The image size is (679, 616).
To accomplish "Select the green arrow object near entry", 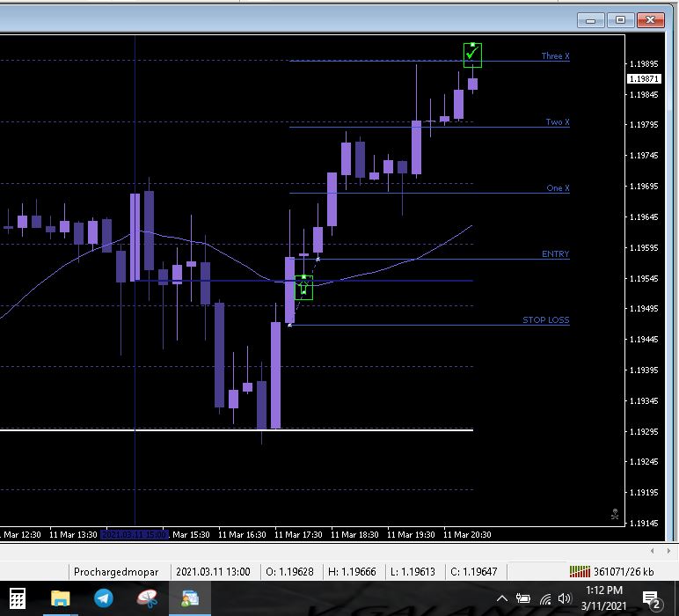I will click(303, 287).
